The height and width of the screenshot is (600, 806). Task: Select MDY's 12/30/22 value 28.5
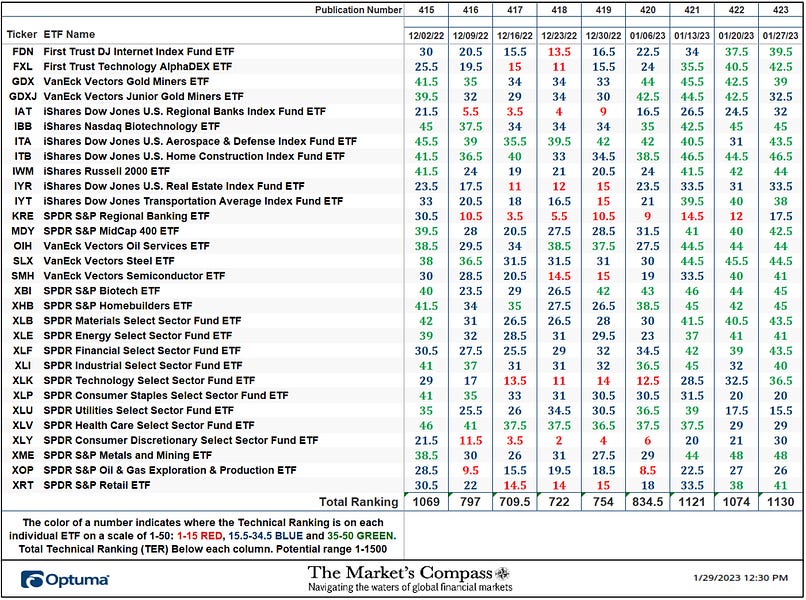603,231
